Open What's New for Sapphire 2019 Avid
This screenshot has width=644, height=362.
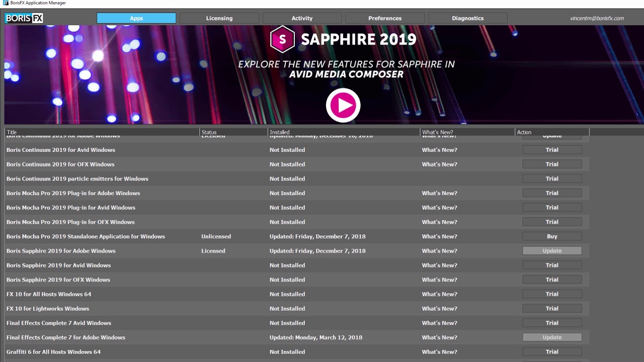(439, 265)
